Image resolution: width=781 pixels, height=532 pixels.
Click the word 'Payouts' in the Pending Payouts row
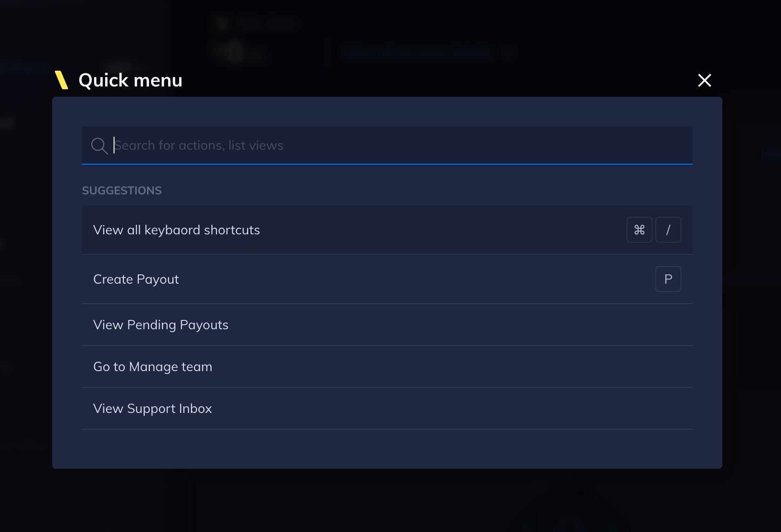point(204,325)
